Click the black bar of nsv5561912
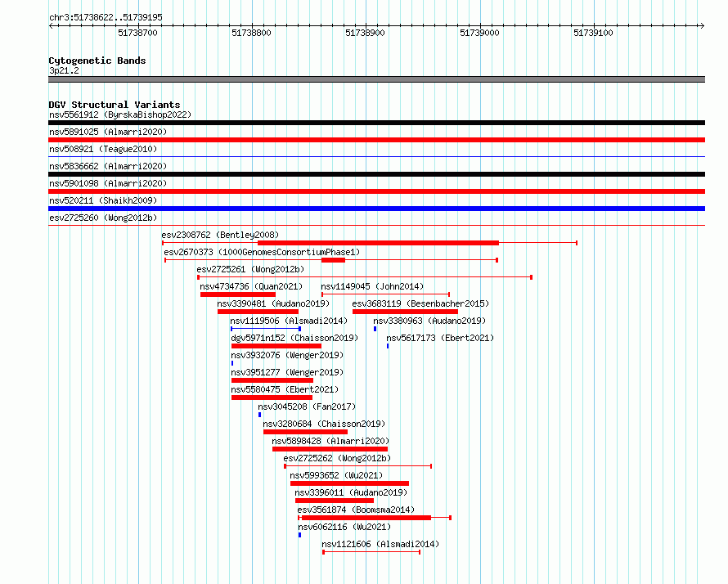 tap(376, 123)
